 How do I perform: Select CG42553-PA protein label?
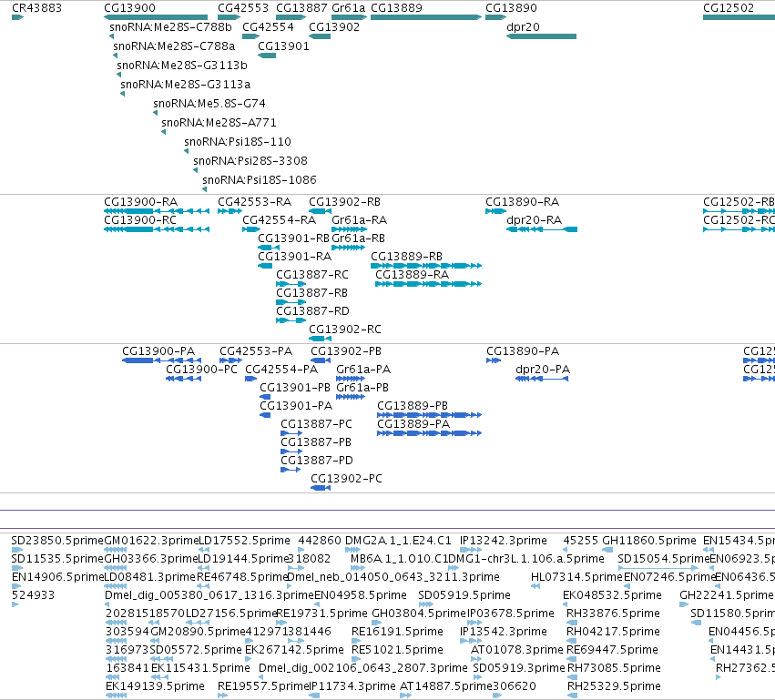point(256,351)
